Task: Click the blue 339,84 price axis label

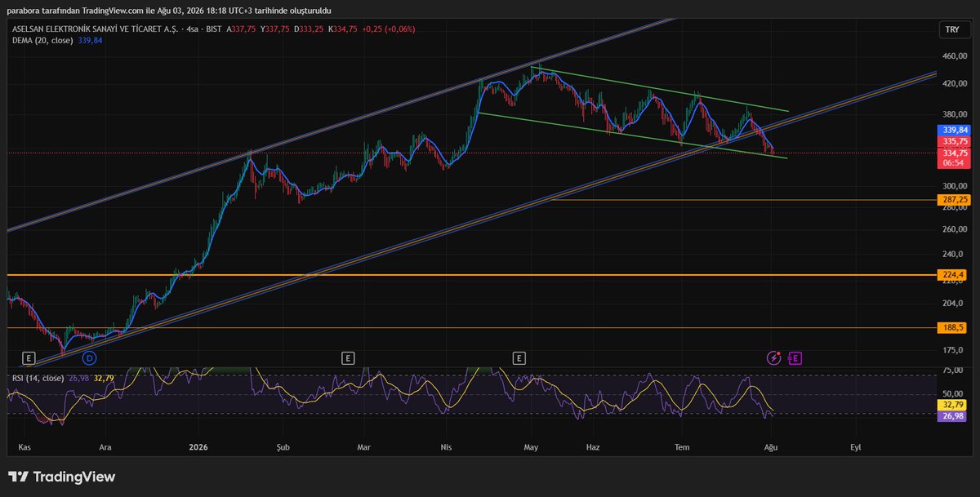Action: (x=955, y=130)
